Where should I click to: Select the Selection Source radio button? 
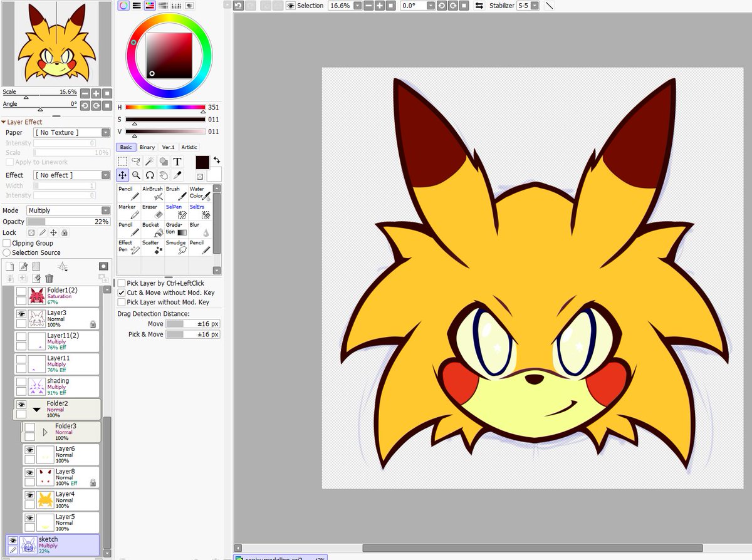coord(7,252)
